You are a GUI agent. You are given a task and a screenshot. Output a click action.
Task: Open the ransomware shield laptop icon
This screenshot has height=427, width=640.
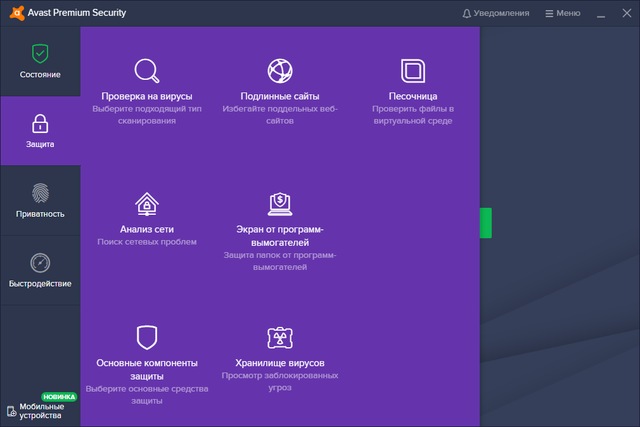click(x=280, y=204)
